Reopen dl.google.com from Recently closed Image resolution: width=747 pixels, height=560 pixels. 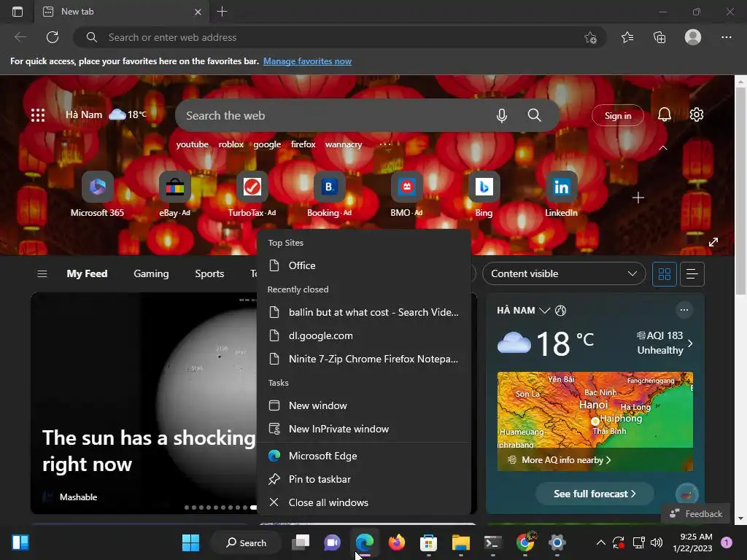[364, 335]
